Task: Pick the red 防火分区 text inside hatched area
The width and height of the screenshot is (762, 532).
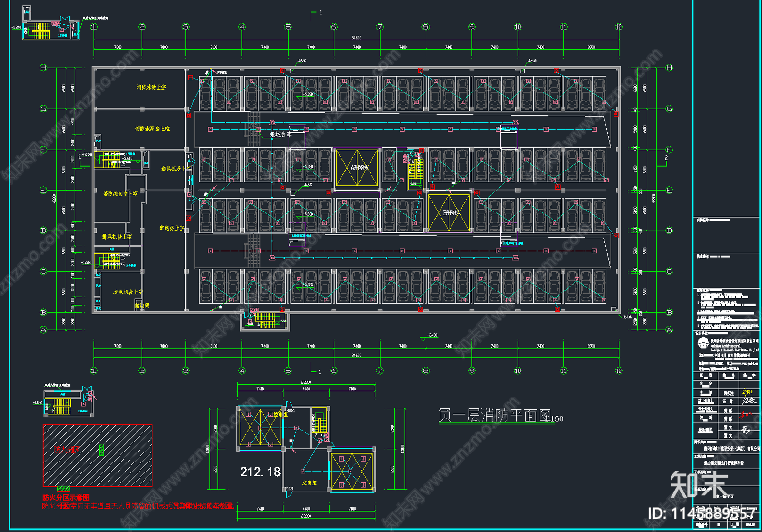Action: [67, 449]
